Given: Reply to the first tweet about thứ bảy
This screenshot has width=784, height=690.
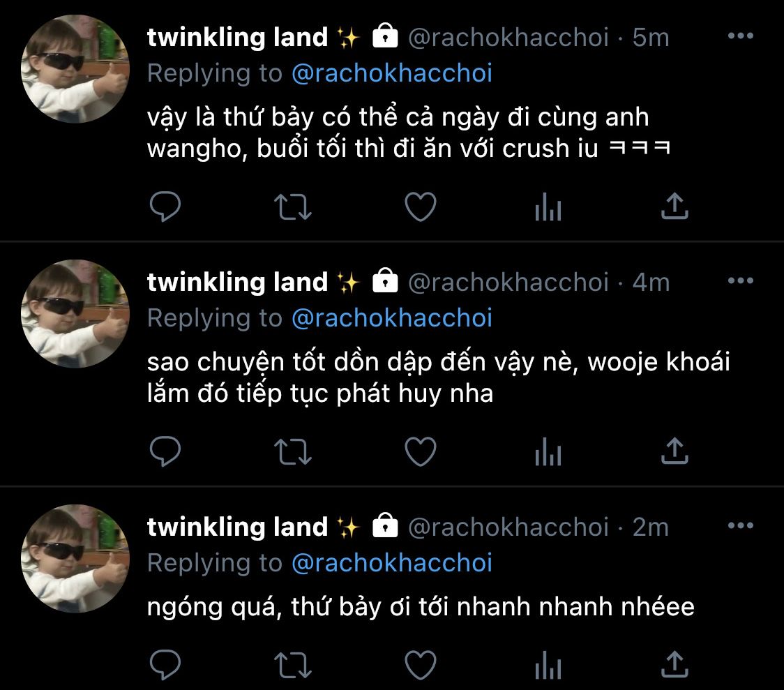Looking at the screenshot, I should (x=165, y=207).
